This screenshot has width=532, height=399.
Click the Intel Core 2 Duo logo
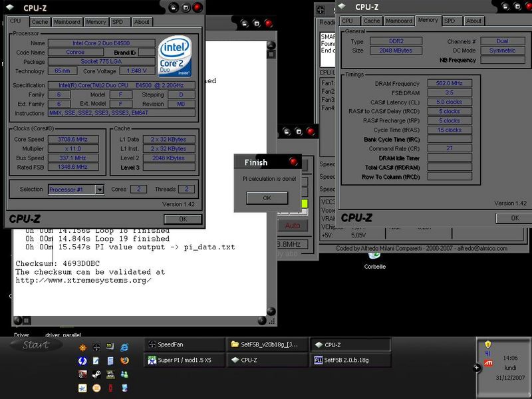pos(175,56)
